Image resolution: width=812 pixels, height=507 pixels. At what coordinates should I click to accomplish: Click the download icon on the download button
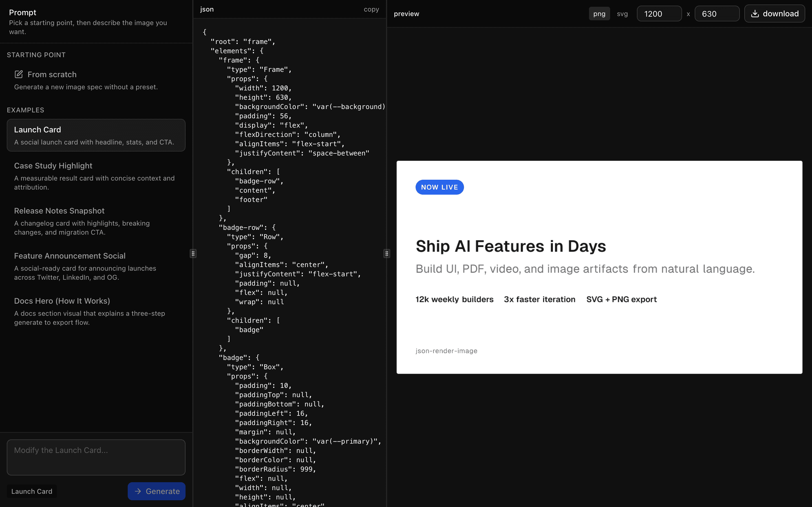click(756, 14)
